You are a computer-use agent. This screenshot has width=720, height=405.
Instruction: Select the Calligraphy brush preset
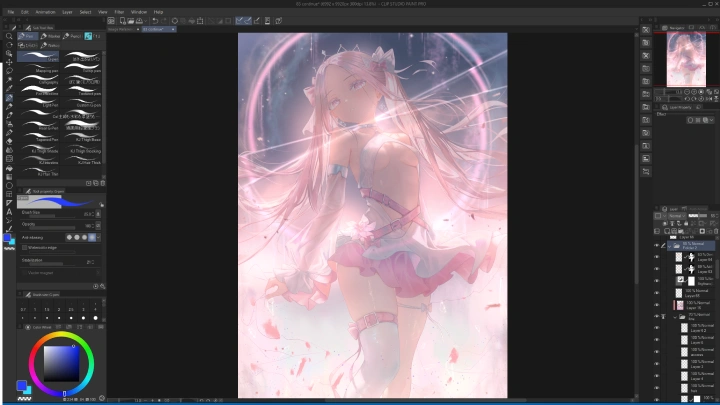click(38, 79)
